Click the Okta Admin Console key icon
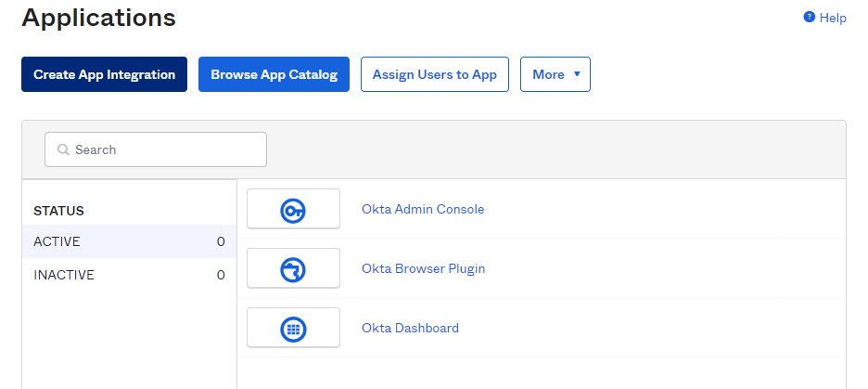Viewport: 868px width, 389px height. pyautogui.click(x=293, y=211)
